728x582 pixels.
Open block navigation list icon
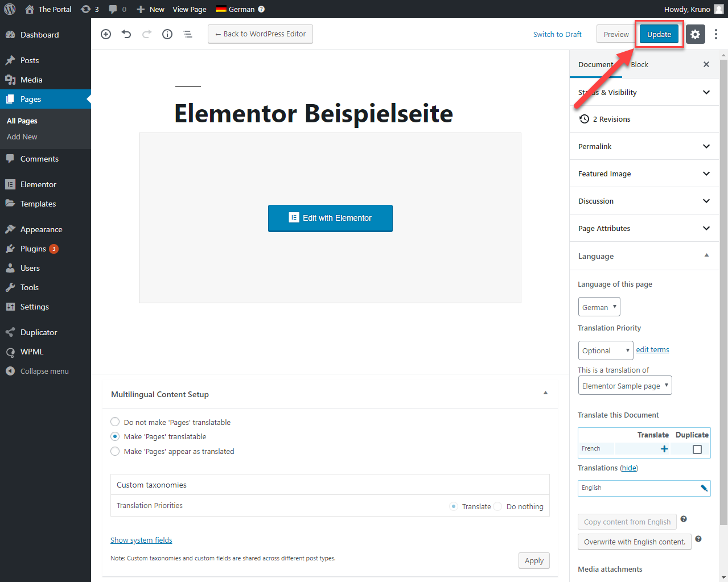188,34
